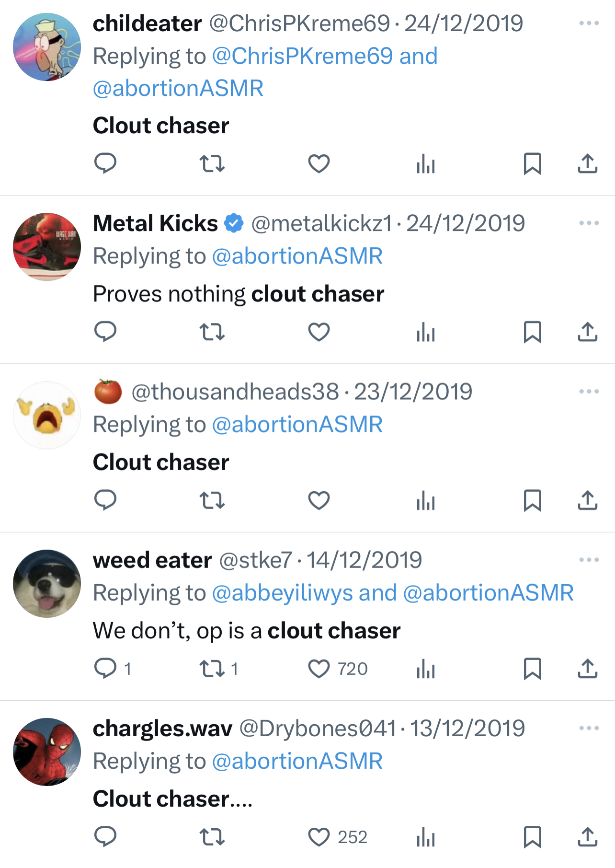Share Metal Kicks' tweet
The width and height of the screenshot is (615, 868).
[587, 332]
